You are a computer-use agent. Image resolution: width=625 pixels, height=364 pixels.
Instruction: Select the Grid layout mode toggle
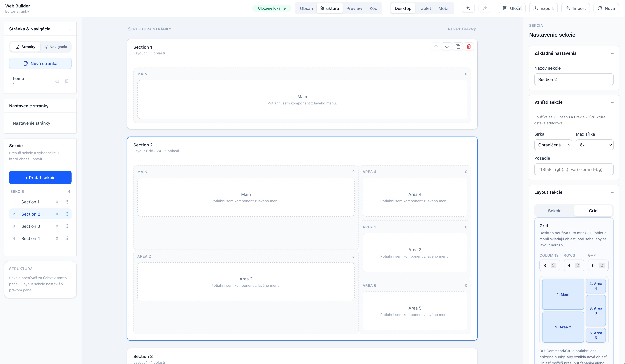(x=593, y=211)
